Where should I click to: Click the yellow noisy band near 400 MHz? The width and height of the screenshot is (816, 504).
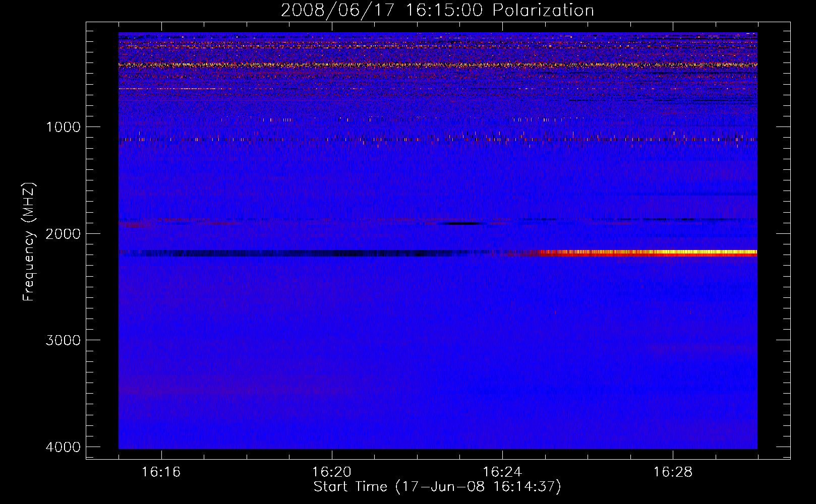pyautogui.click(x=438, y=65)
